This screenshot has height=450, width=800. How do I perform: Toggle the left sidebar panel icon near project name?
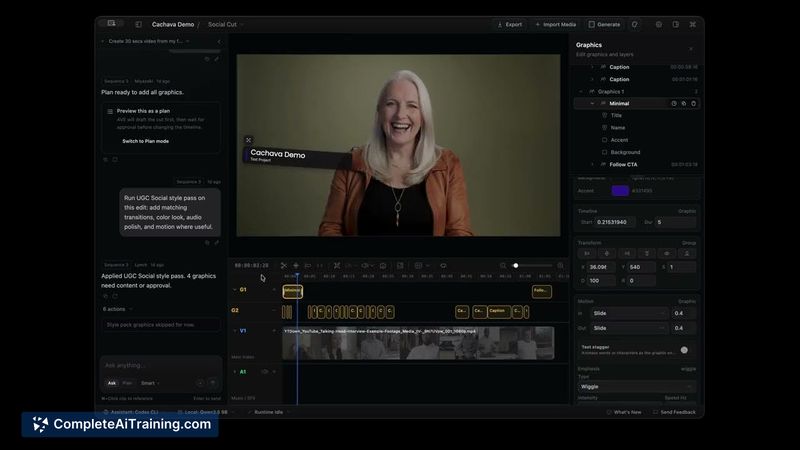(x=138, y=24)
